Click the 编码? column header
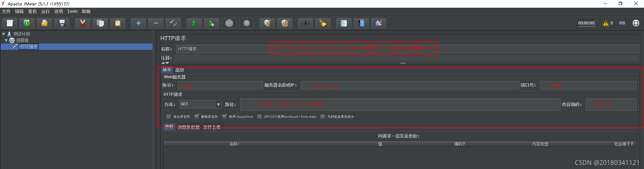Image resolution: width=644 pixels, height=169 pixels. point(460,144)
